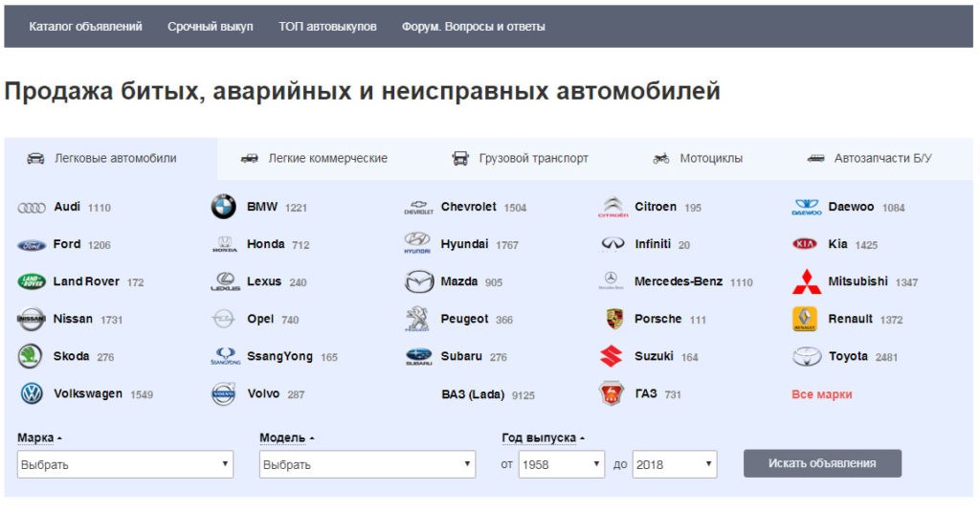Switch to Легкие коммерческие tab
This screenshot has width=980, height=514.
tap(314, 159)
